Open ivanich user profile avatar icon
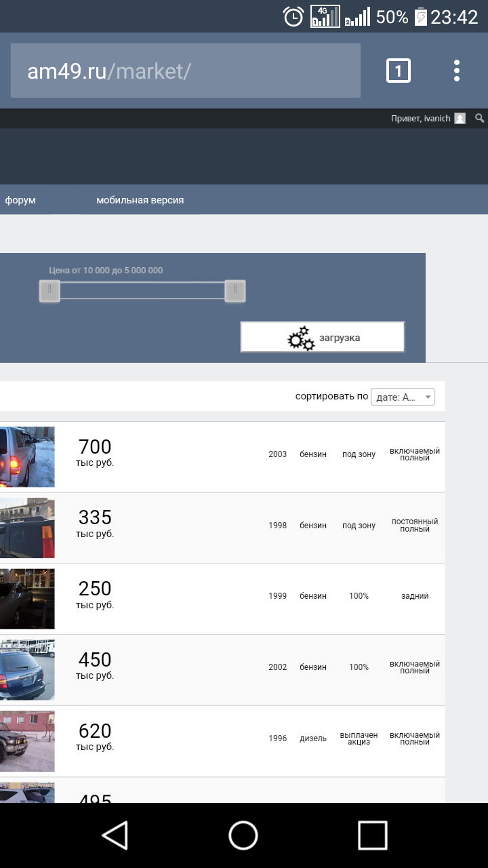 (460, 119)
